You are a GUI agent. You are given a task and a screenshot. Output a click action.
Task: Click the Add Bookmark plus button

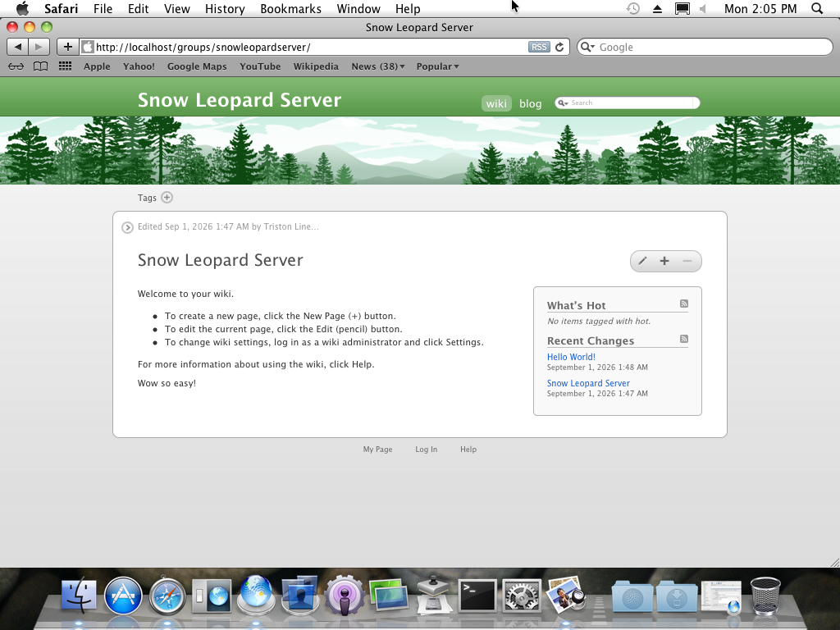click(68, 47)
